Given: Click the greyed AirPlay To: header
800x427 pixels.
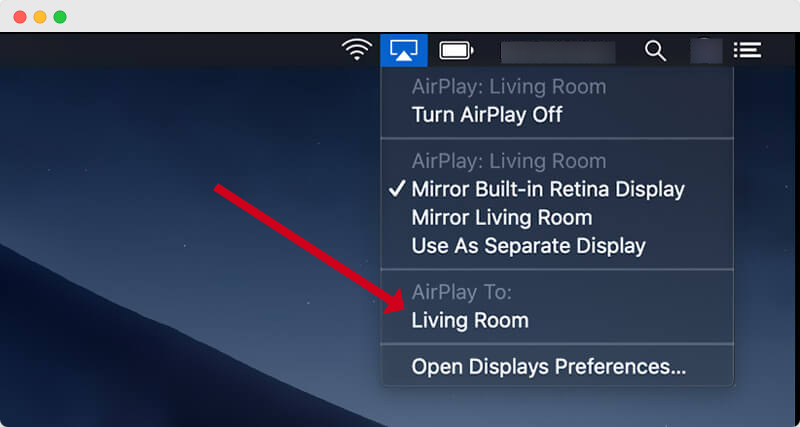Looking at the screenshot, I should 461,293.
